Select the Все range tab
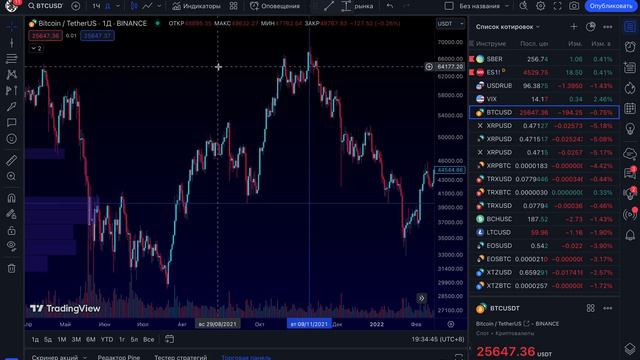The image size is (640, 360). 149,340
